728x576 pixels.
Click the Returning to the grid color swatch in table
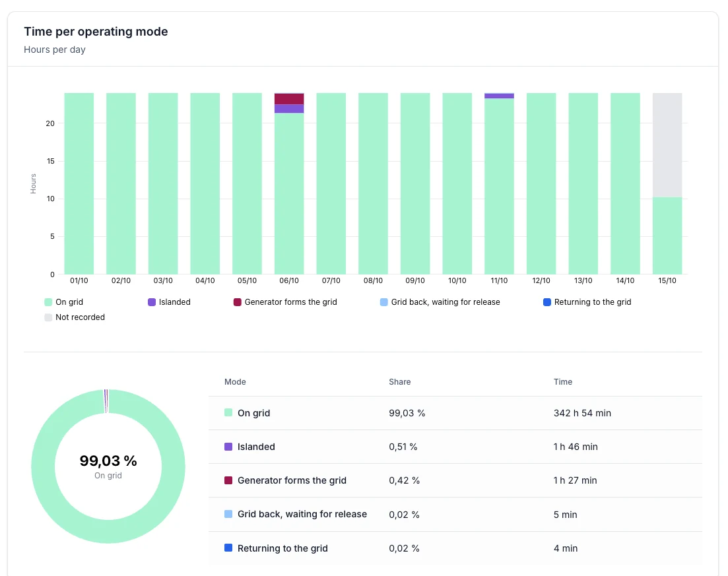pyautogui.click(x=228, y=548)
